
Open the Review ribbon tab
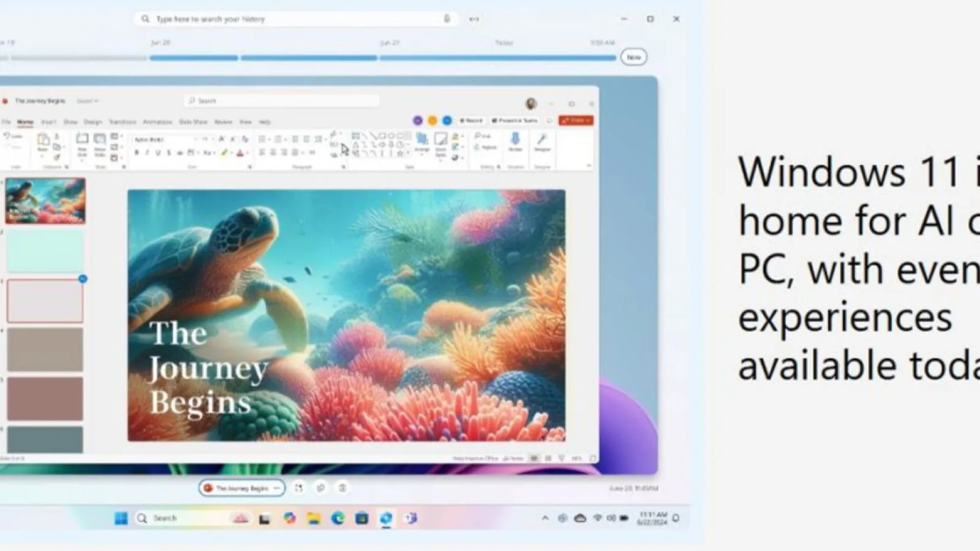(x=224, y=122)
